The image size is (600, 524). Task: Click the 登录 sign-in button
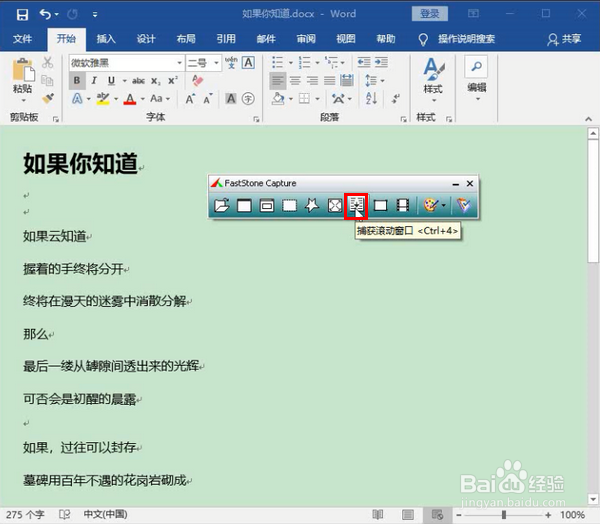pos(430,14)
